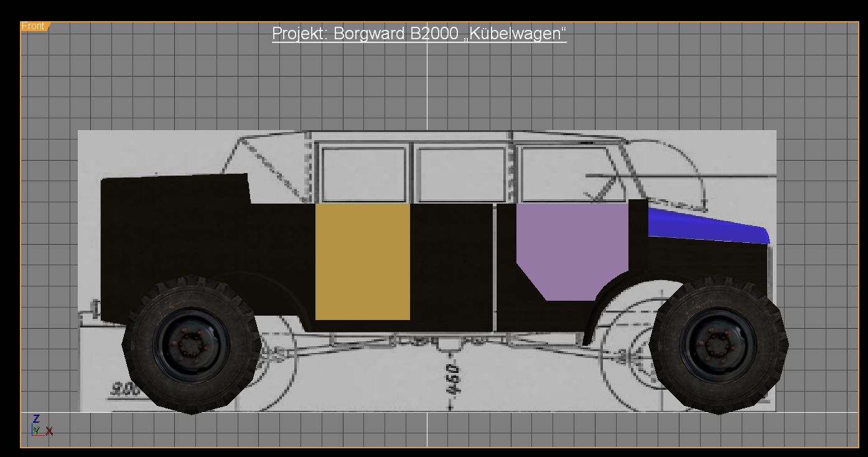This screenshot has height=457, width=868.
Task: Select the purple rear door panel
Action: 572,252
